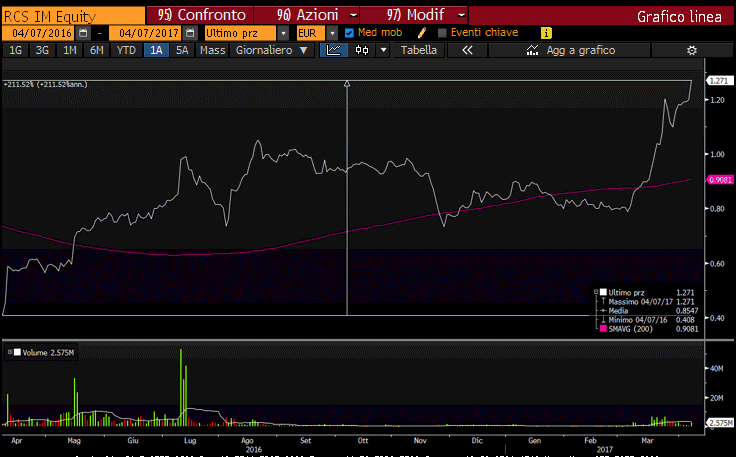This screenshot has height=457, width=736.
Task: Enable the Eventi chiave checkbox
Action: point(442,33)
